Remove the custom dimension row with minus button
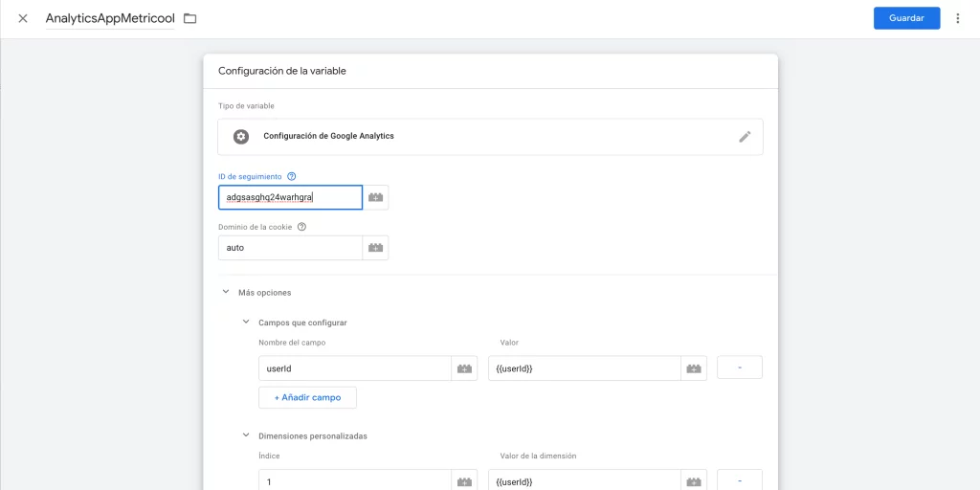 (740, 480)
